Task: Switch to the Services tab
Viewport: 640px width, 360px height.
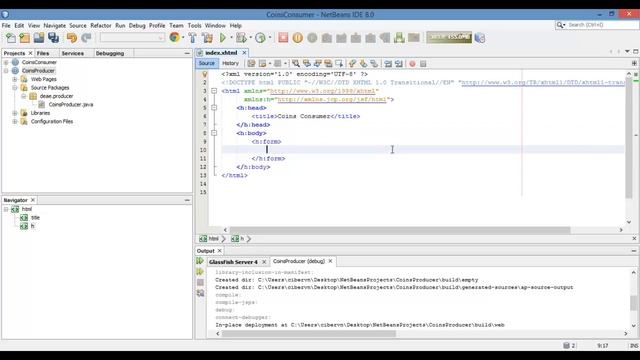Action: tap(73, 53)
